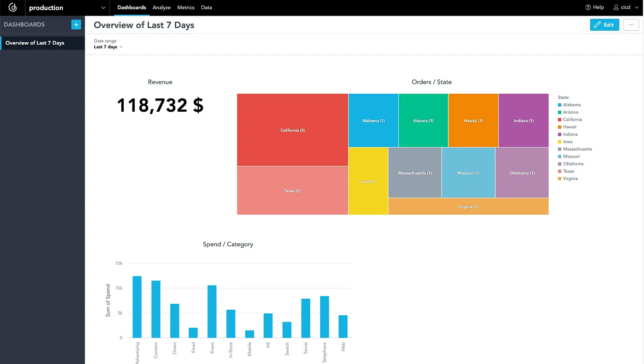Click the California (3) treemap block
The height and width of the screenshot is (364, 644).
pos(293,130)
